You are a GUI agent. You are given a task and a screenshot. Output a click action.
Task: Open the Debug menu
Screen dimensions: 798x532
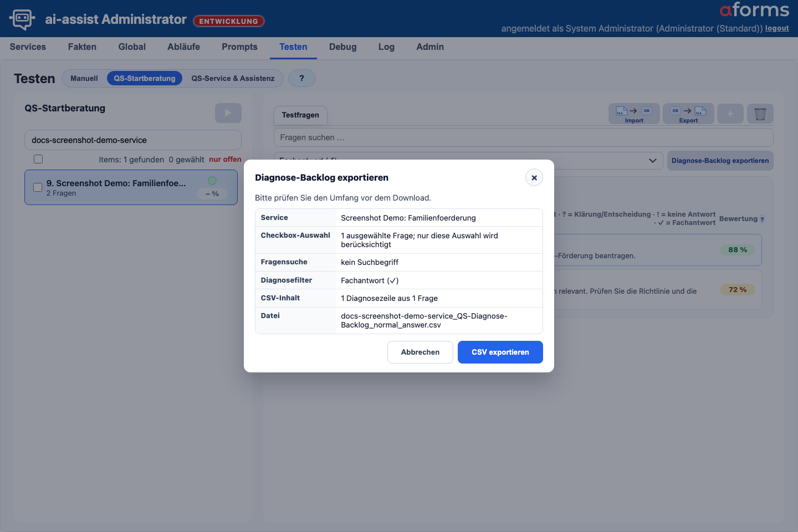click(x=342, y=47)
